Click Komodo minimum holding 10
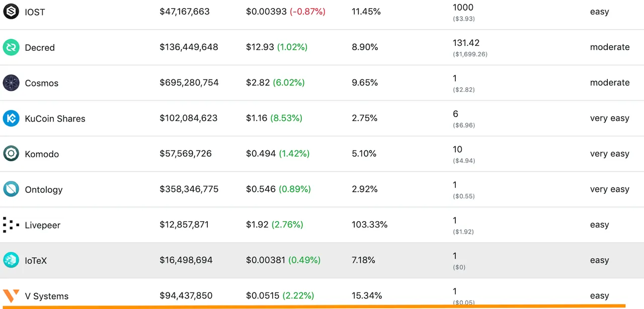 click(x=457, y=149)
